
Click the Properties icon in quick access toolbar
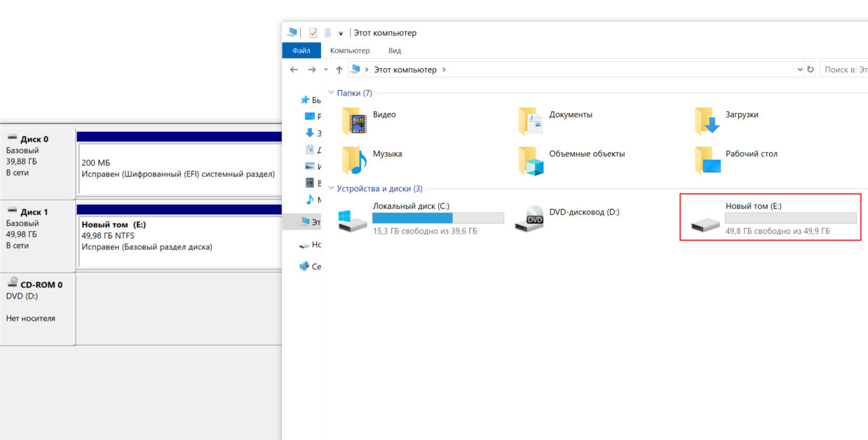[x=313, y=33]
